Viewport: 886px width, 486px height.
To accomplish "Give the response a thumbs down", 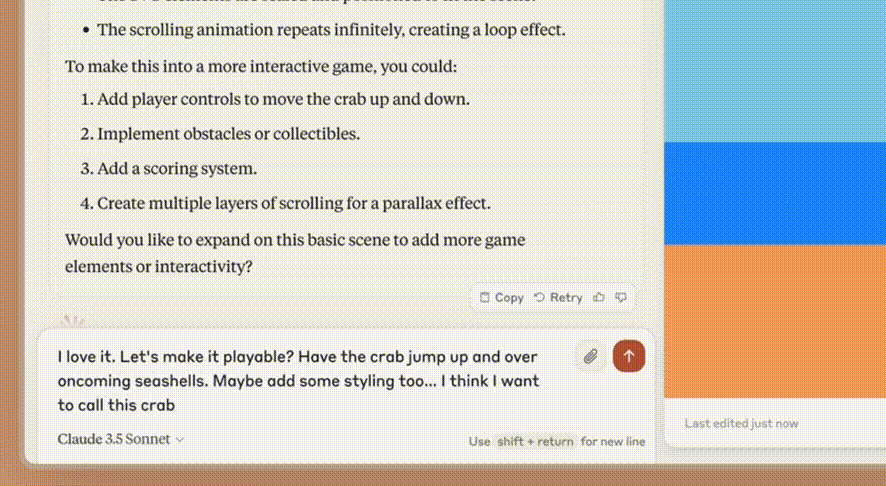I will 621,297.
